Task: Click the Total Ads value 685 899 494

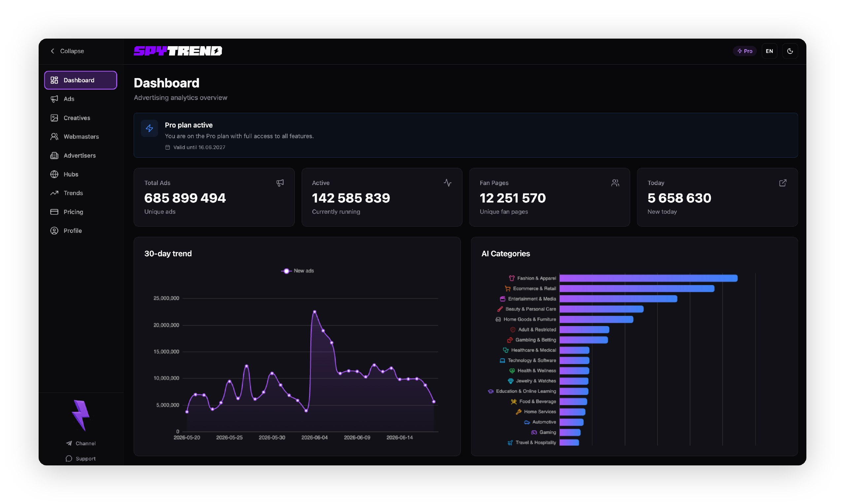Action: (x=185, y=198)
